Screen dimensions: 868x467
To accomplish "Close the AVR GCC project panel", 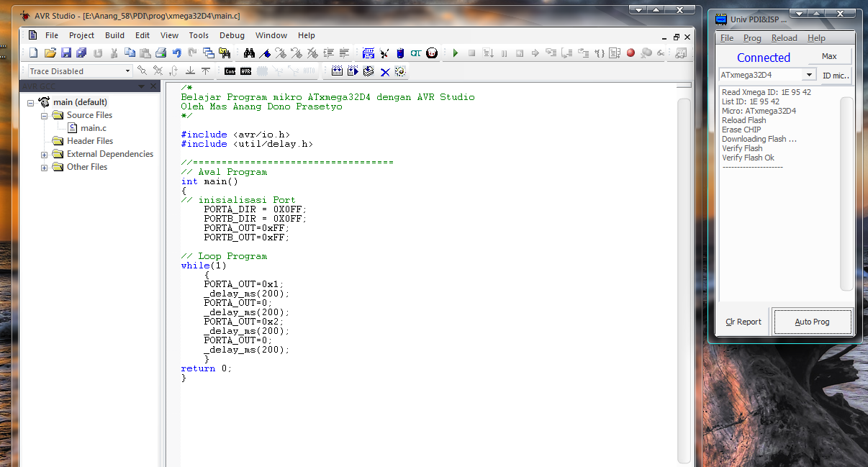I will click(x=154, y=86).
